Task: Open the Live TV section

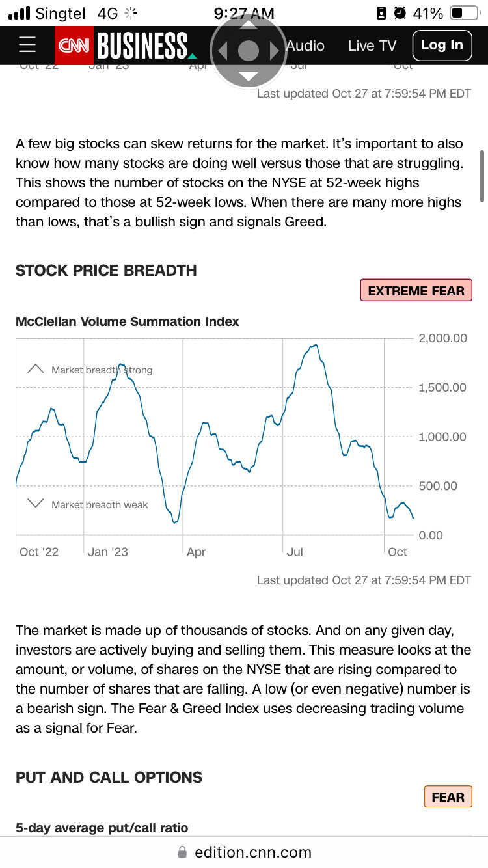Action: click(372, 46)
